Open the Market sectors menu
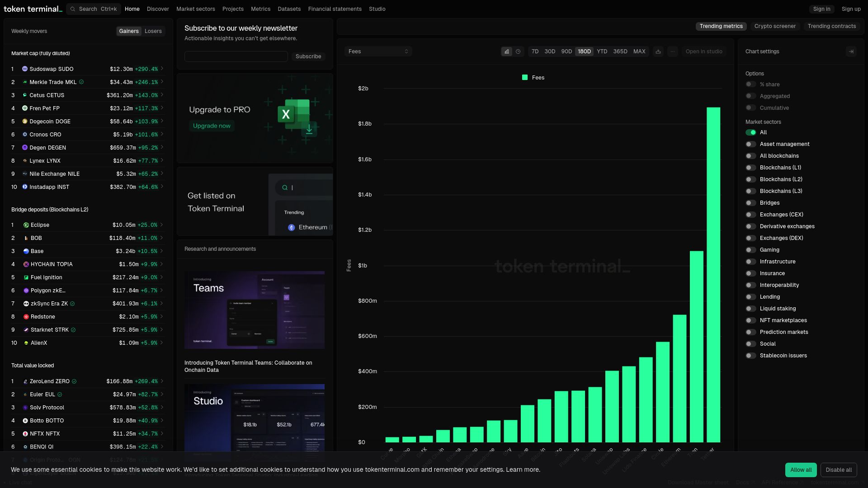The image size is (868, 488). [x=196, y=9]
